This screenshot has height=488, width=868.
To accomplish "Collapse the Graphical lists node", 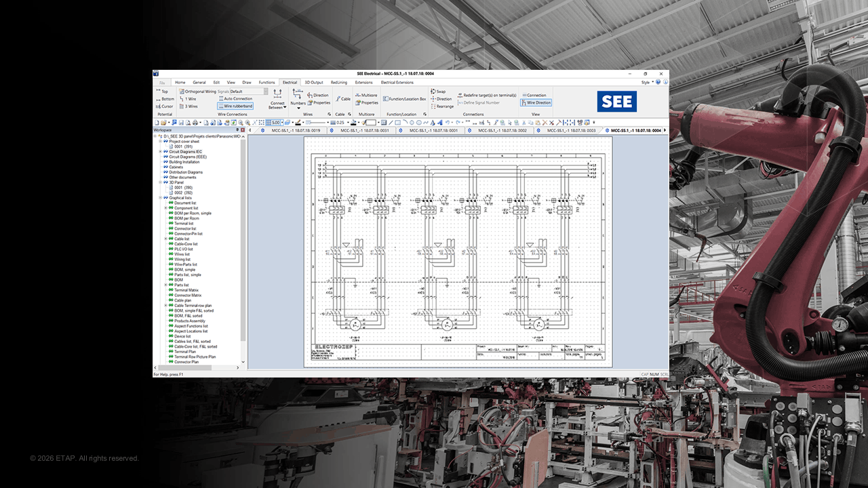I will (161, 198).
